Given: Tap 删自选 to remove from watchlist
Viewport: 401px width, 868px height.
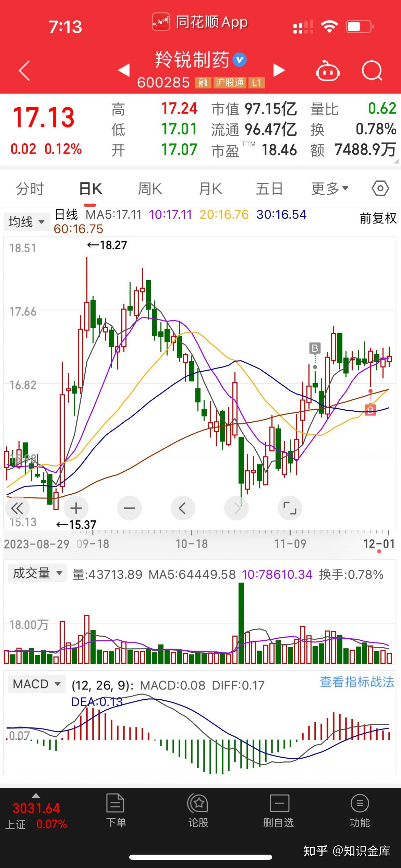Looking at the screenshot, I should tap(278, 811).
